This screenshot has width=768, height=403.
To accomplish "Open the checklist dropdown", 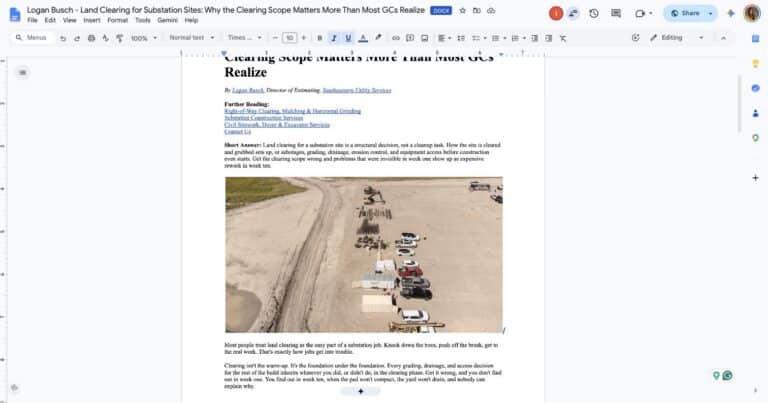I will click(479, 38).
